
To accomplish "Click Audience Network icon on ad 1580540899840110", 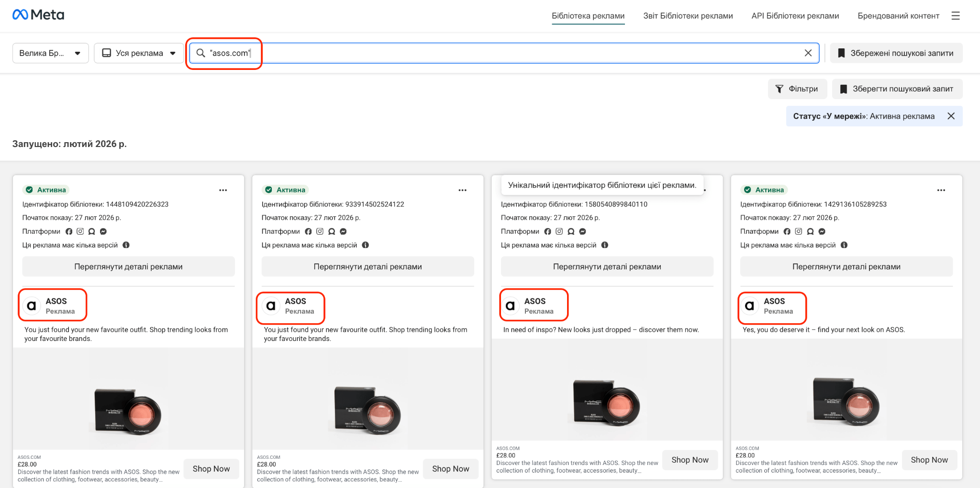I will coord(571,231).
